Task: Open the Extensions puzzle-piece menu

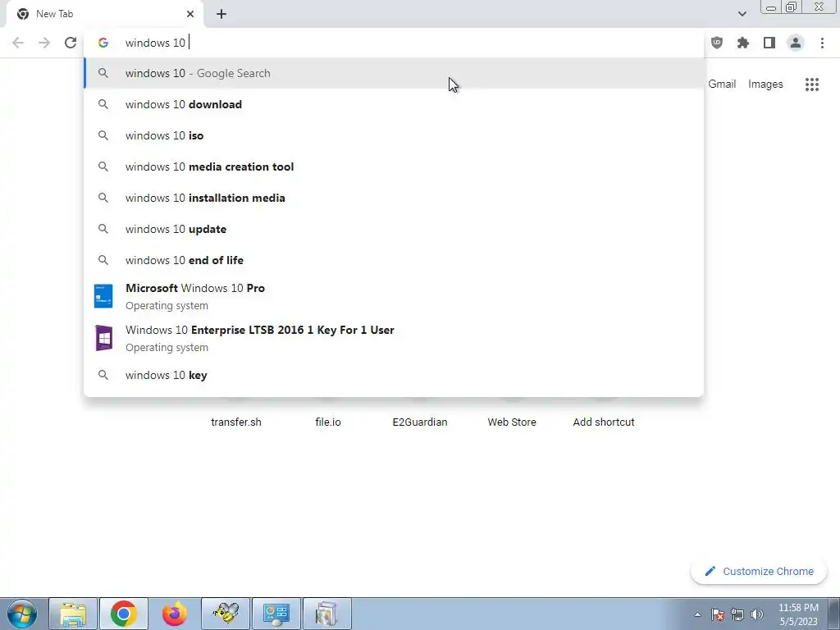Action: point(743,43)
